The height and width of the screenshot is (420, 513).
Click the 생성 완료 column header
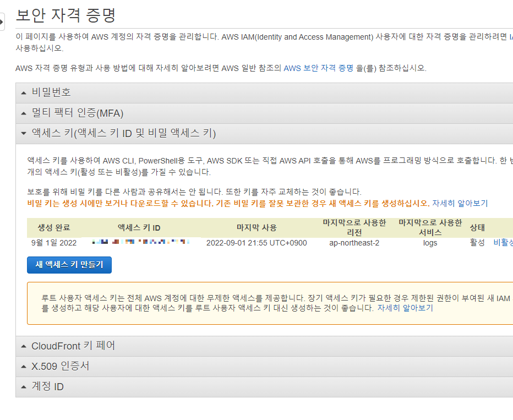point(54,228)
